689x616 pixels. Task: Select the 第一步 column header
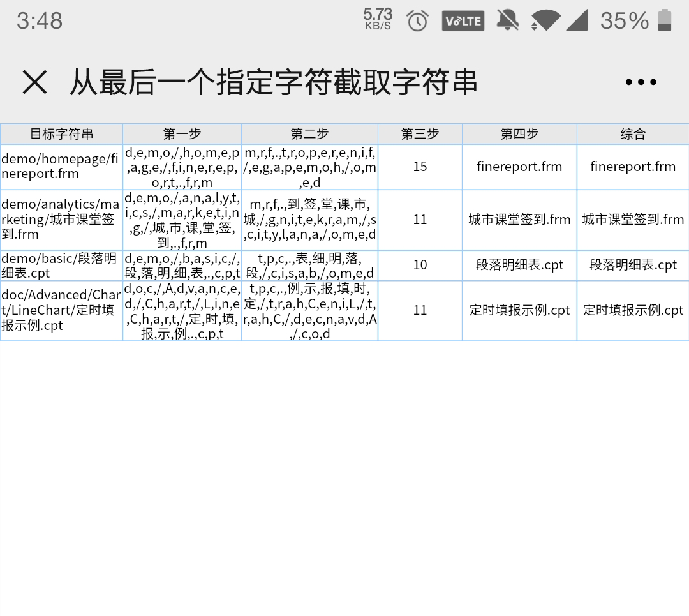182,134
